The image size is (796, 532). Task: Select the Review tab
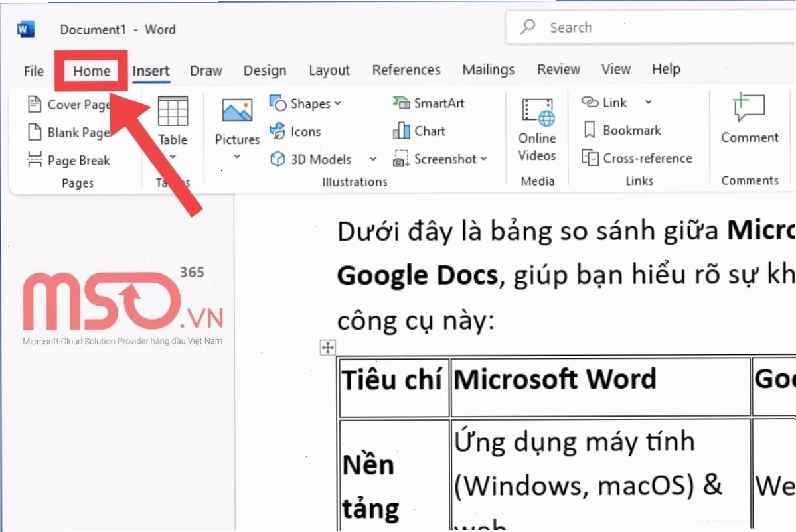[558, 69]
